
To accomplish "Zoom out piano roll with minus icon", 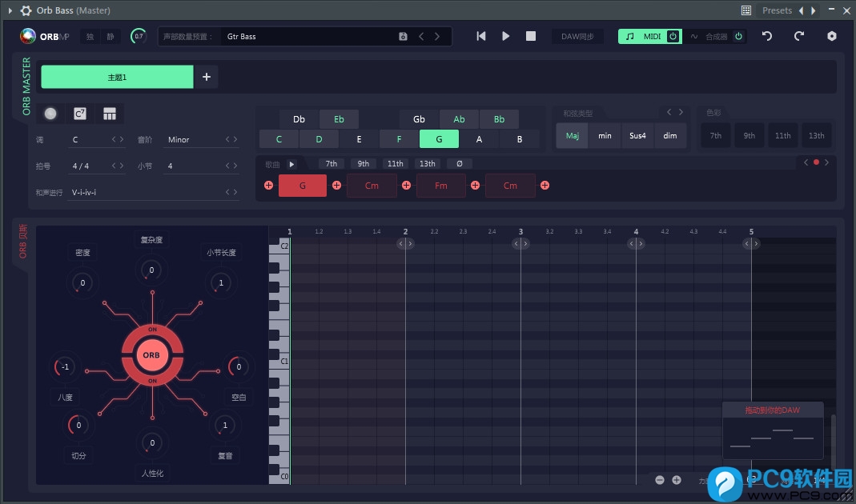I will (x=660, y=480).
